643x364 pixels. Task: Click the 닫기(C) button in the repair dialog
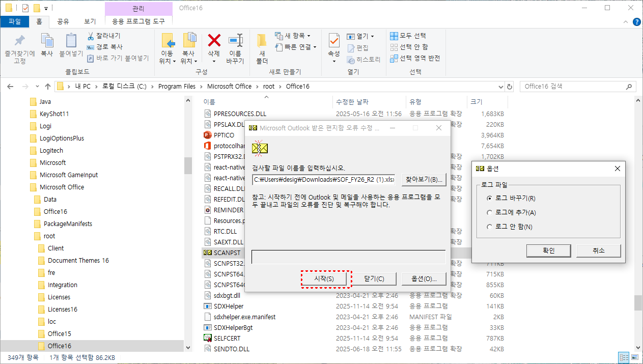point(374,279)
